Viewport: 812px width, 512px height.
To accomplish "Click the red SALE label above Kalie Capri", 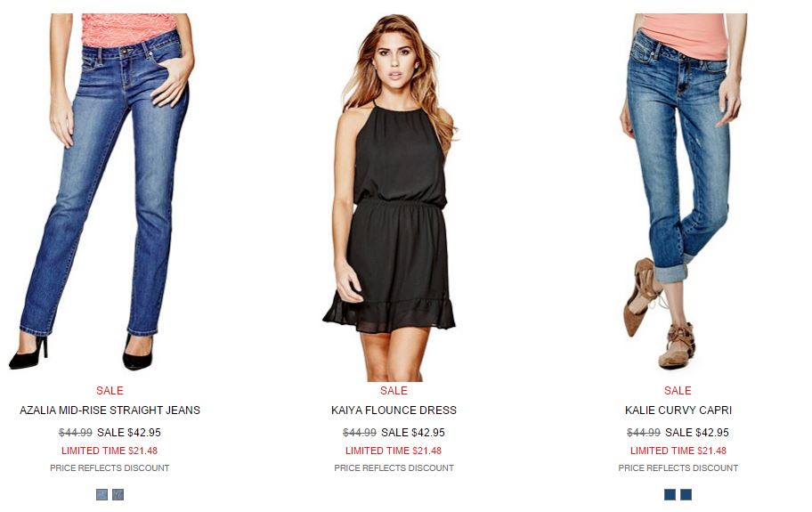I will point(678,390).
